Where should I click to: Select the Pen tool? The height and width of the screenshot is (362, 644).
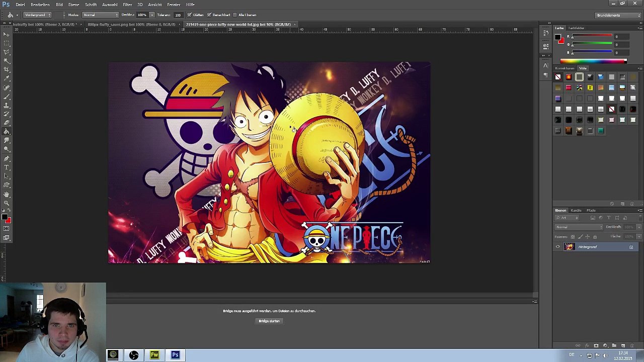6,158
